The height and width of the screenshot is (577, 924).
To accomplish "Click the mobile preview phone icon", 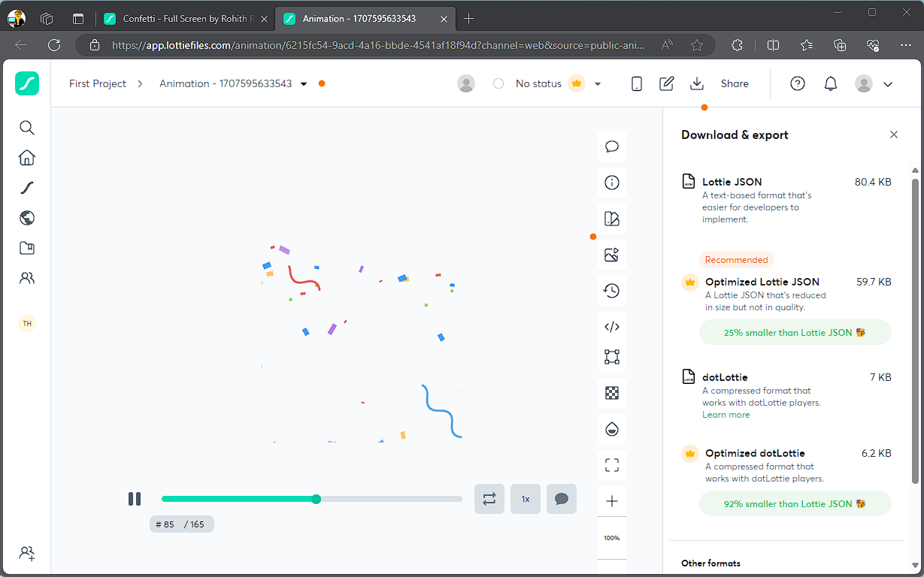I will tap(636, 83).
